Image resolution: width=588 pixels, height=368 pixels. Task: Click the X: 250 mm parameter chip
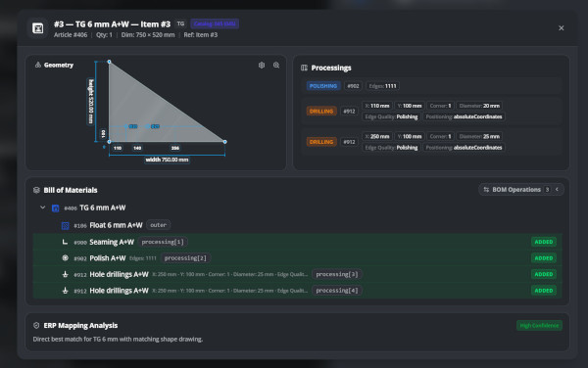coord(377,137)
